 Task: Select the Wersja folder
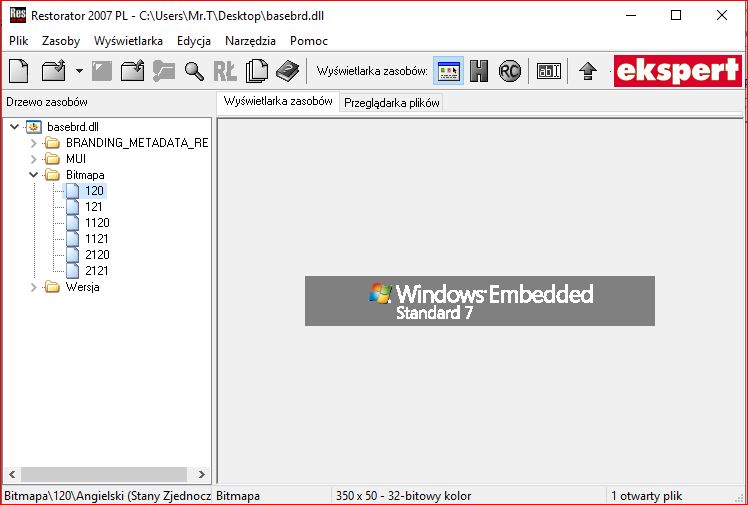tap(83, 287)
